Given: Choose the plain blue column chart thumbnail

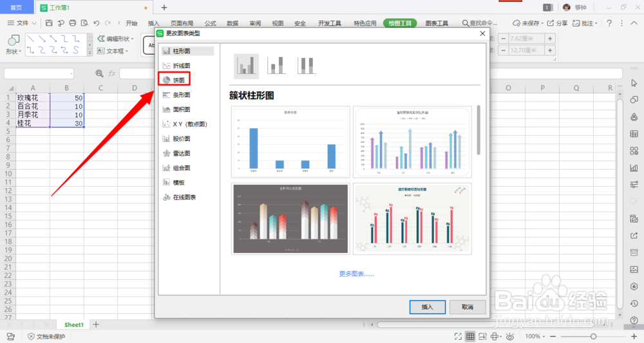Looking at the screenshot, I should [x=291, y=142].
